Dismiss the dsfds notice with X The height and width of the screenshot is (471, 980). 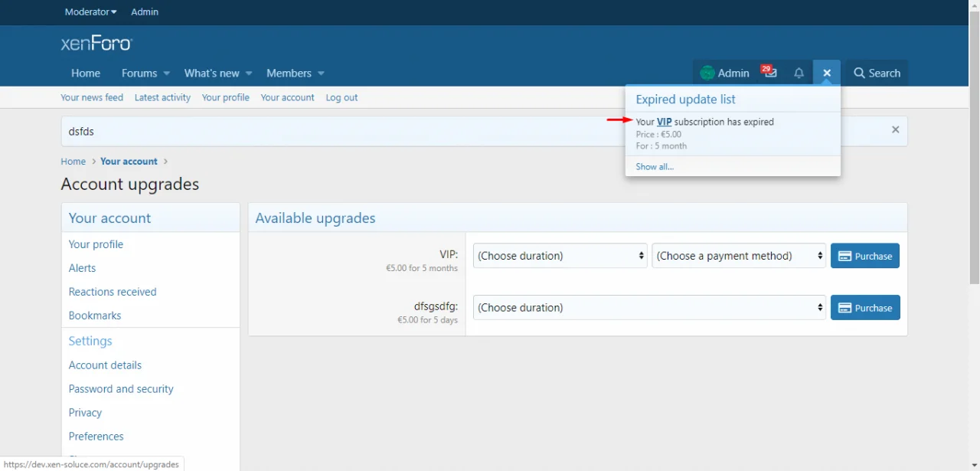point(895,130)
